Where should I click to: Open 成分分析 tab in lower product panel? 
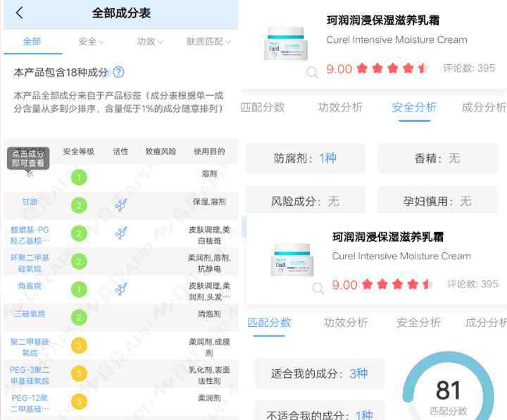486,323
